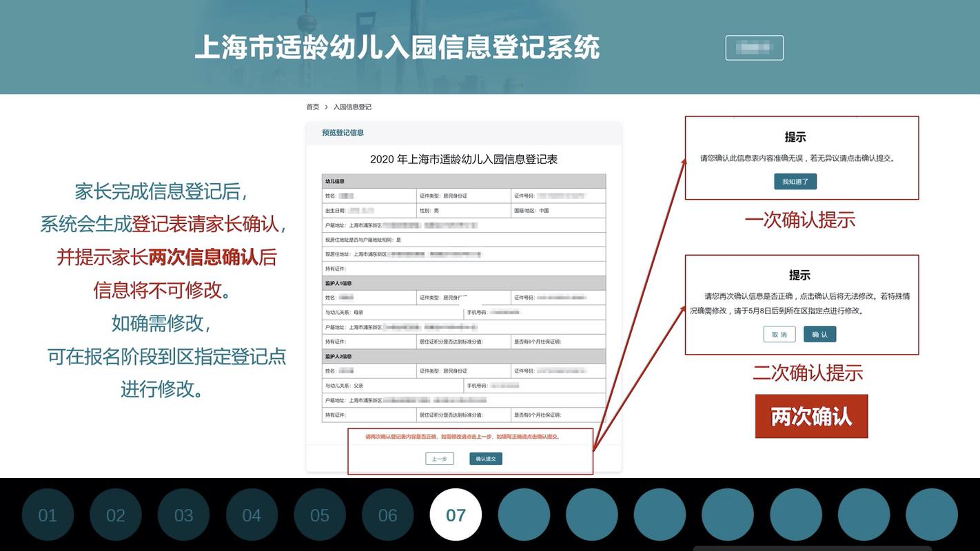
Task: Select slide navigation circle 05
Action: coord(320,514)
